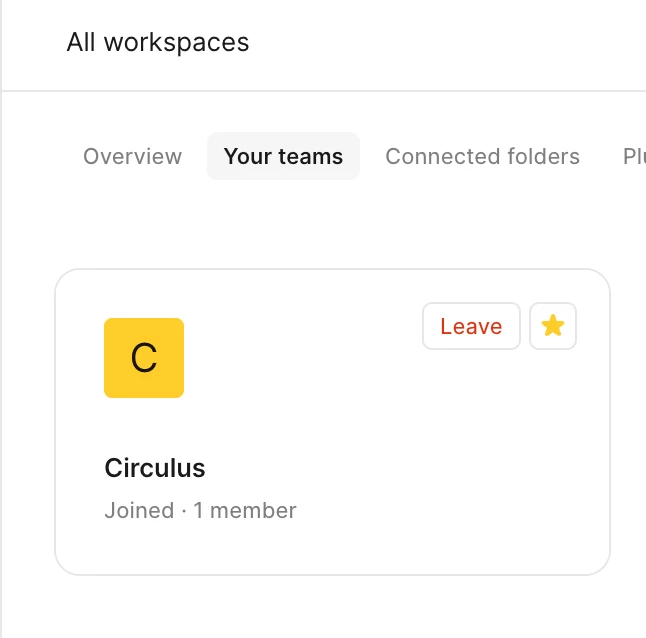Go to the Overview section of workspaces
Screen dimensions: 646x638
pyautogui.click(x=132, y=156)
